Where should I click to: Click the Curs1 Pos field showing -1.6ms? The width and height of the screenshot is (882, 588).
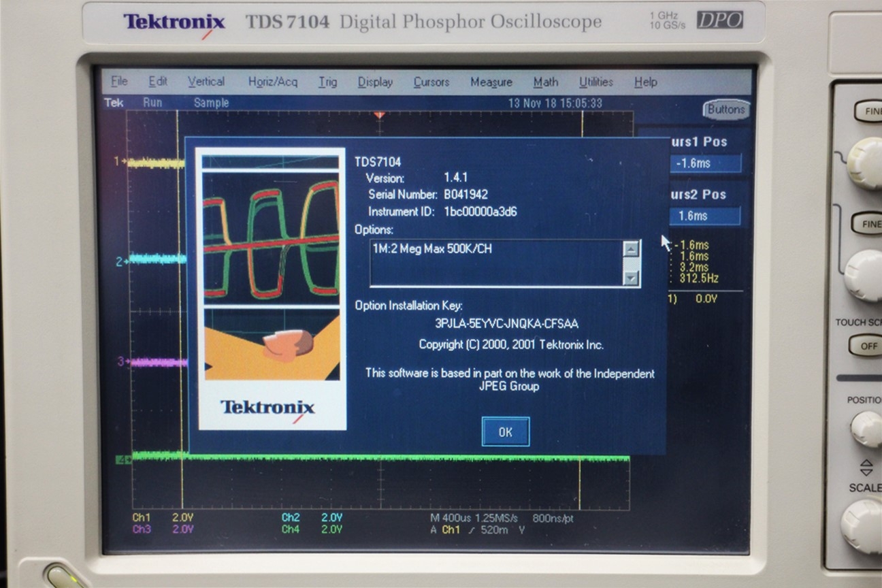click(705, 163)
